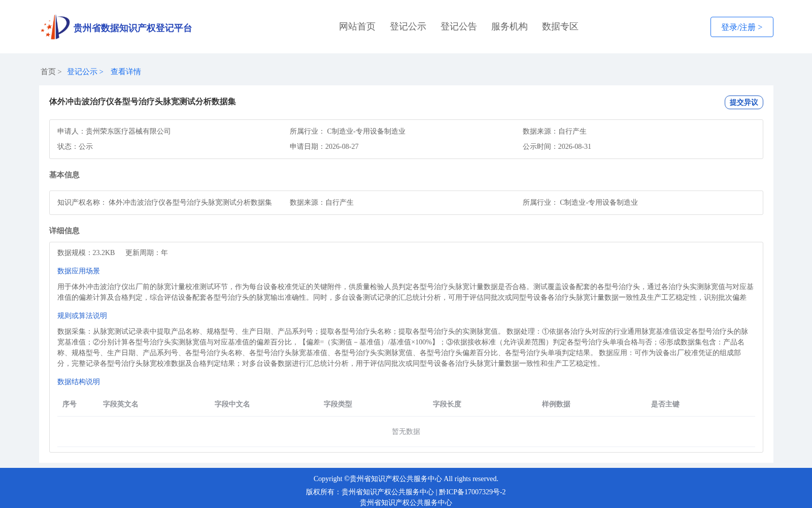Click the 基本信息 section heading

tap(64, 175)
